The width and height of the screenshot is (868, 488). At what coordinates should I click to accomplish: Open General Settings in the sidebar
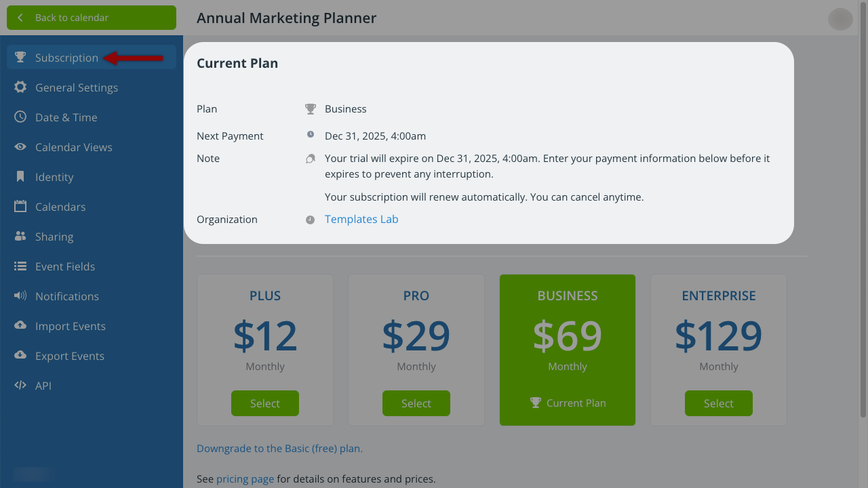[92, 87]
